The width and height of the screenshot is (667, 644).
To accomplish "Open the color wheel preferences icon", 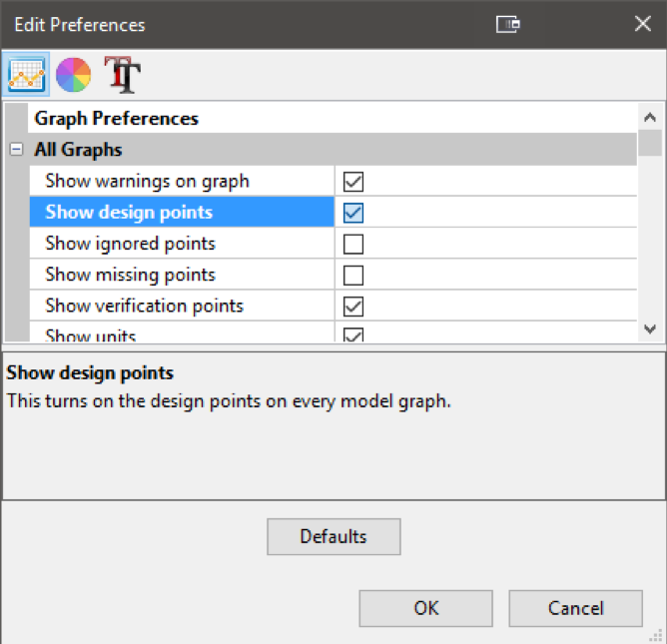I will click(x=74, y=74).
